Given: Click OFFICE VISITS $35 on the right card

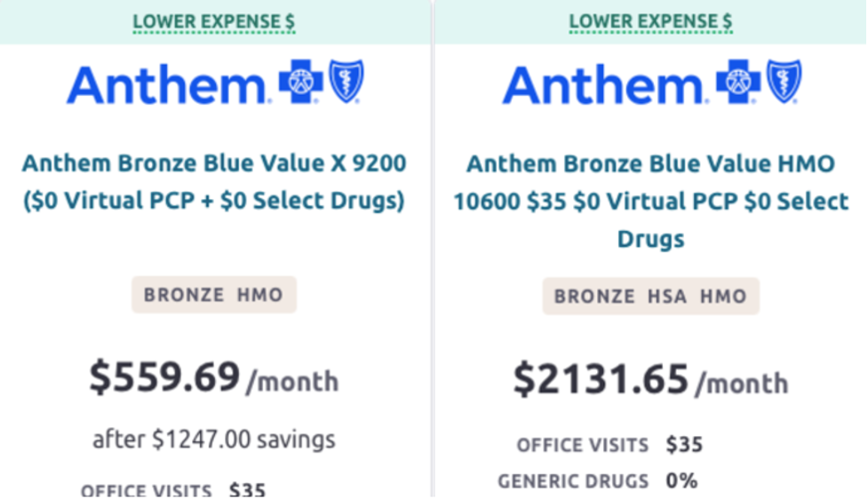Looking at the screenshot, I should coord(609,445).
